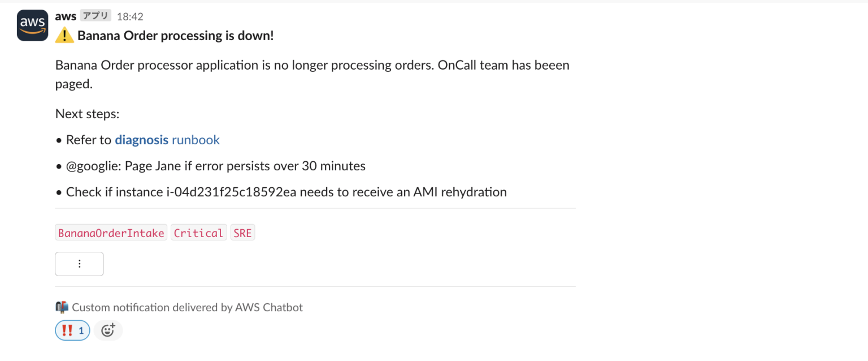Toggle the existing ‼️ reaction on the message
The image size is (868, 361).
click(72, 330)
